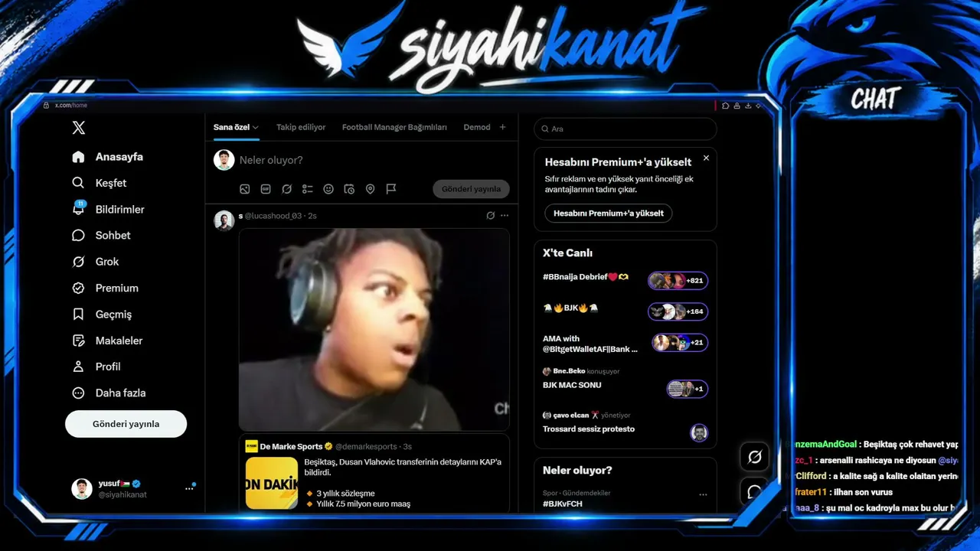Screen dimensions: 980x551
Task: Play the video in lucashood_03 post
Action: [x=374, y=329]
